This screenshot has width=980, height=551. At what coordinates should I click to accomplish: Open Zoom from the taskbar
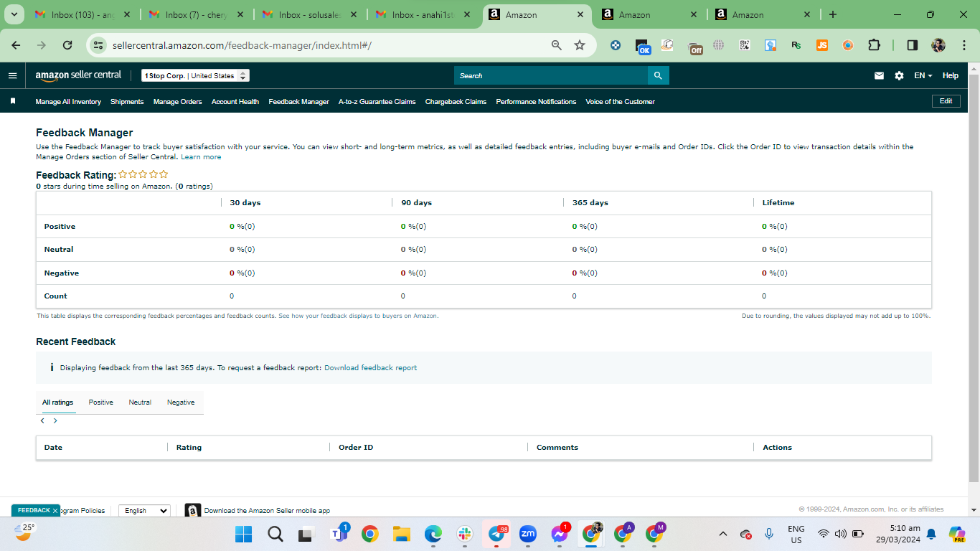tap(528, 534)
